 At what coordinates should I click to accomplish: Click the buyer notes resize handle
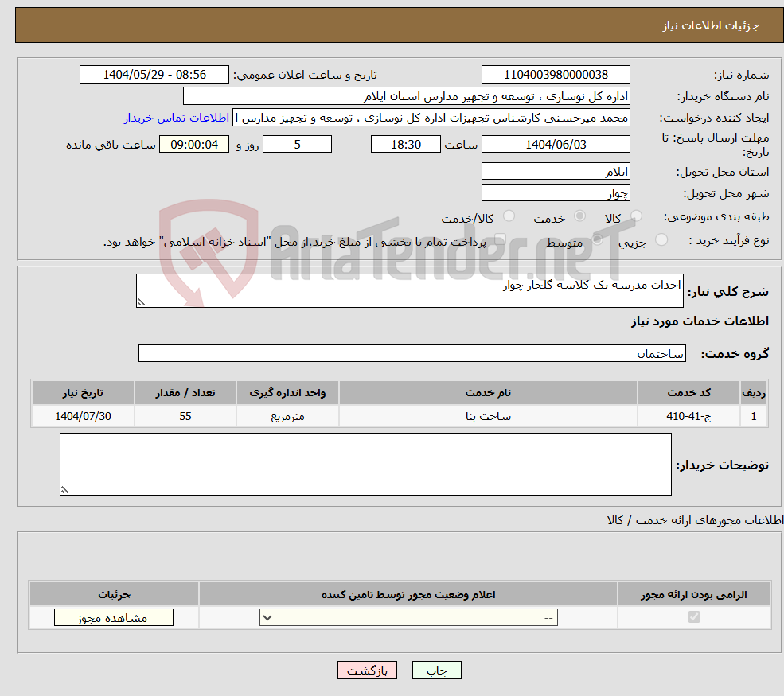64,490
